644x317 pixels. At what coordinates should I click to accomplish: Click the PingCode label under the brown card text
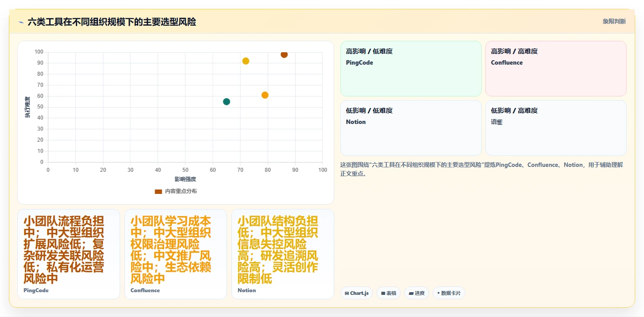36,290
